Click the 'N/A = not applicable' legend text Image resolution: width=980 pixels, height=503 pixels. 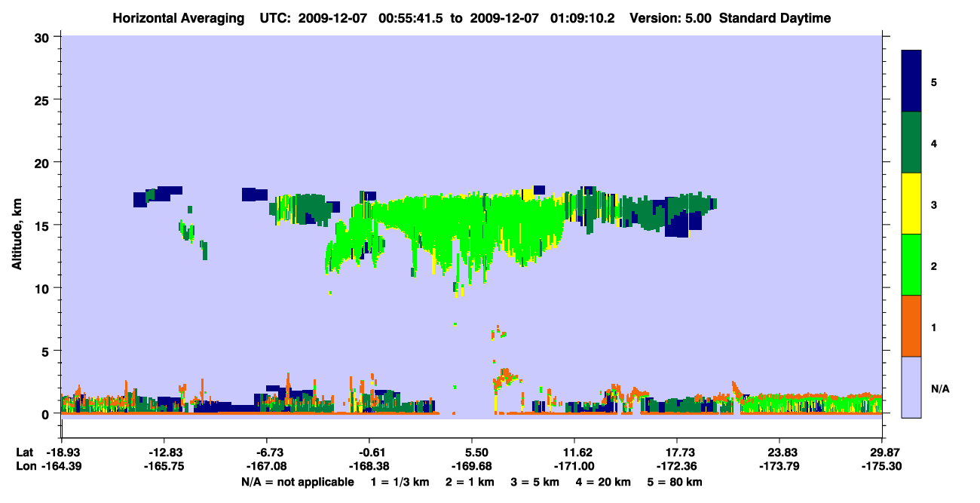297,482
